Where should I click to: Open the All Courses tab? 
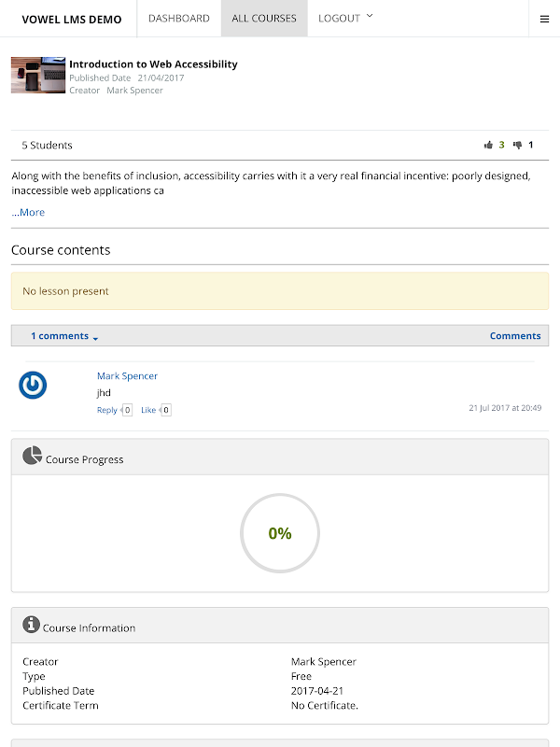264,19
